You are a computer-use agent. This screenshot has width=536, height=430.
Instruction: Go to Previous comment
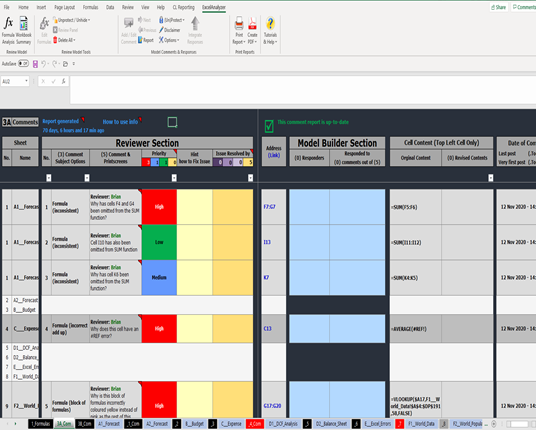(x=147, y=30)
